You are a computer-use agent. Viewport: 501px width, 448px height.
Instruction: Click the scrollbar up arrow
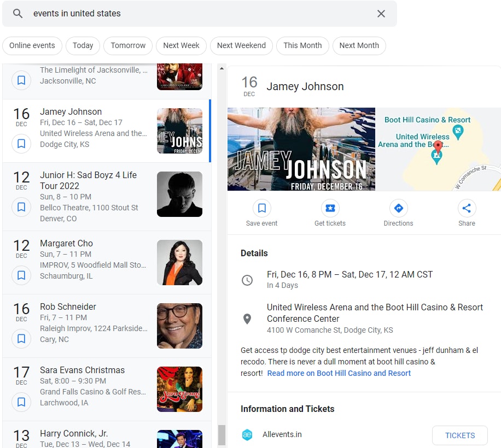pos(222,68)
